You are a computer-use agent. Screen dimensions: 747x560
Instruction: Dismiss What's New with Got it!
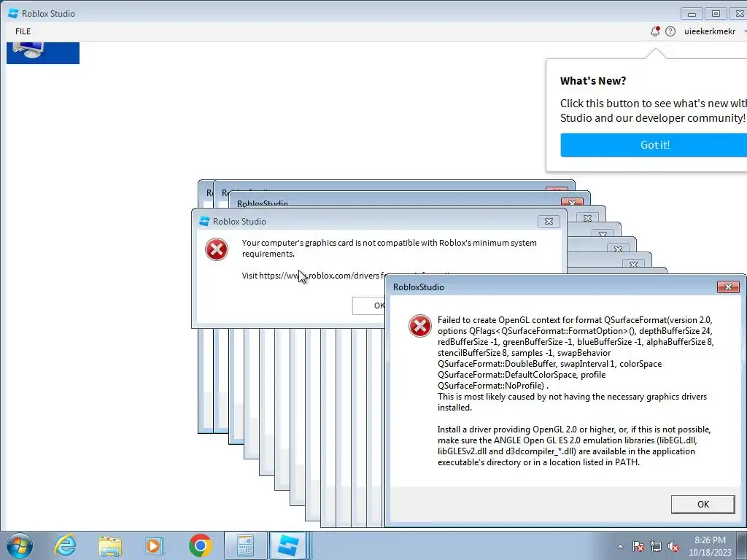click(x=654, y=145)
